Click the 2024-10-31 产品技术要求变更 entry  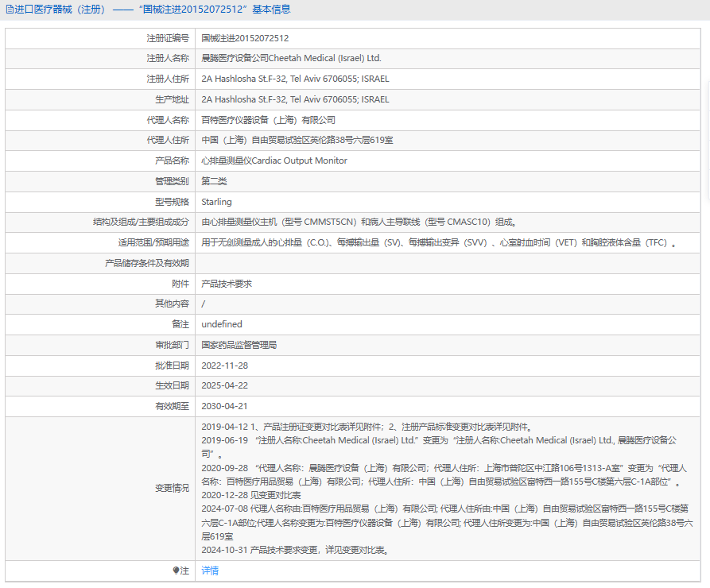pyautogui.click(x=296, y=550)
